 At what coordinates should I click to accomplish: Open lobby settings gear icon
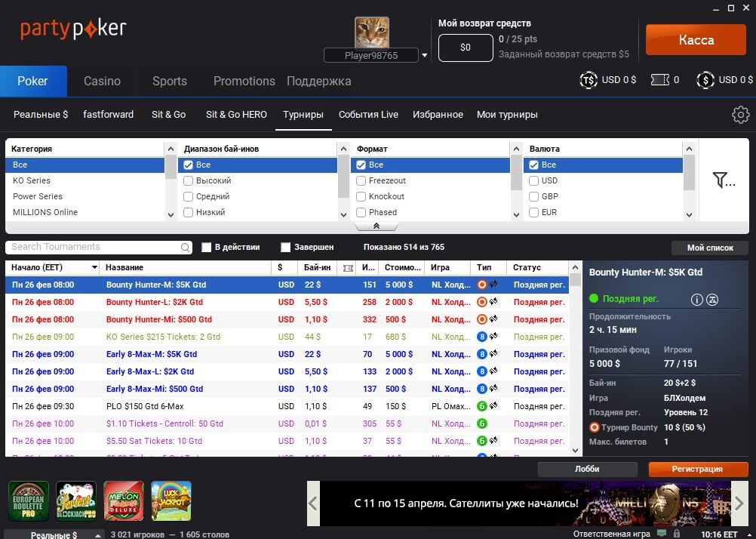coord(741,115)
